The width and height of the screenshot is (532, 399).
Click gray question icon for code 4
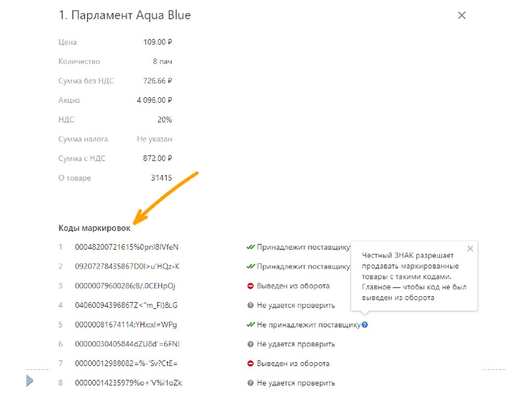click(250, 305)
